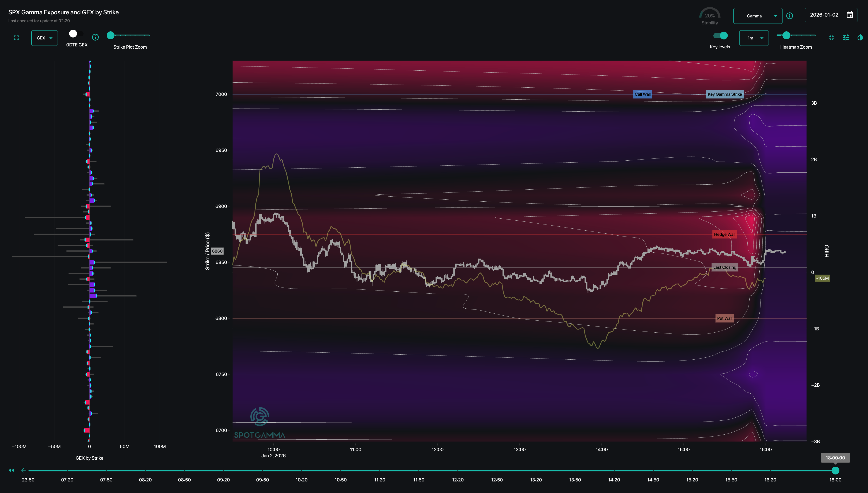Click the contrast/color theme droplet icon

pos(860,37)
